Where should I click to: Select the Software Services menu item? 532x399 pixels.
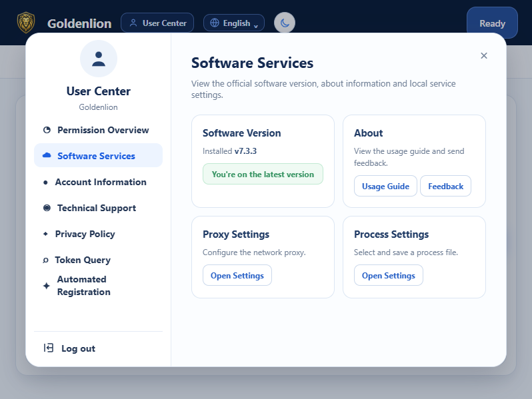[x=98, y=156]
